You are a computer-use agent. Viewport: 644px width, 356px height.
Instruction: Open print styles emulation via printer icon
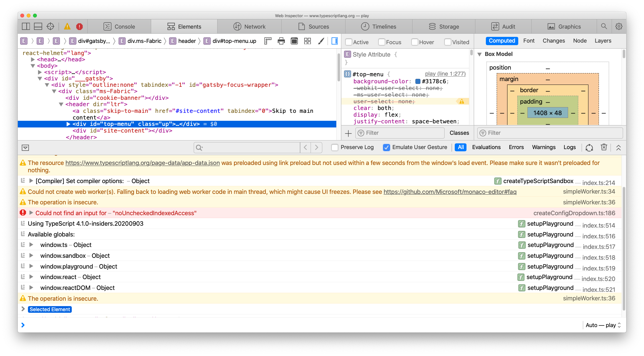(x=281, y=41)
